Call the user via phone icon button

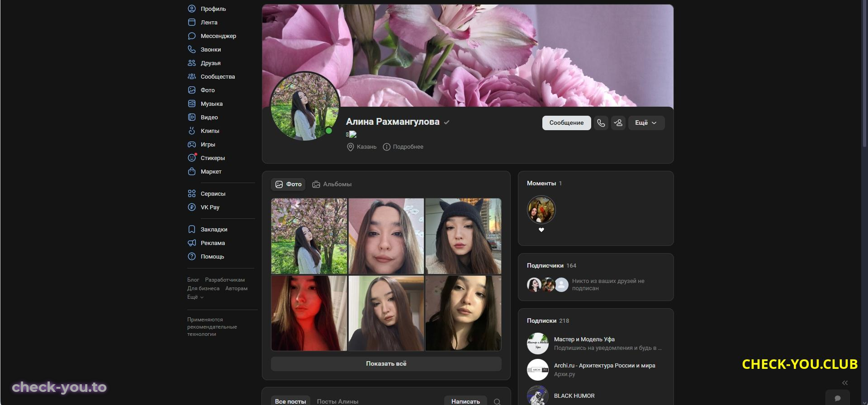601,123
